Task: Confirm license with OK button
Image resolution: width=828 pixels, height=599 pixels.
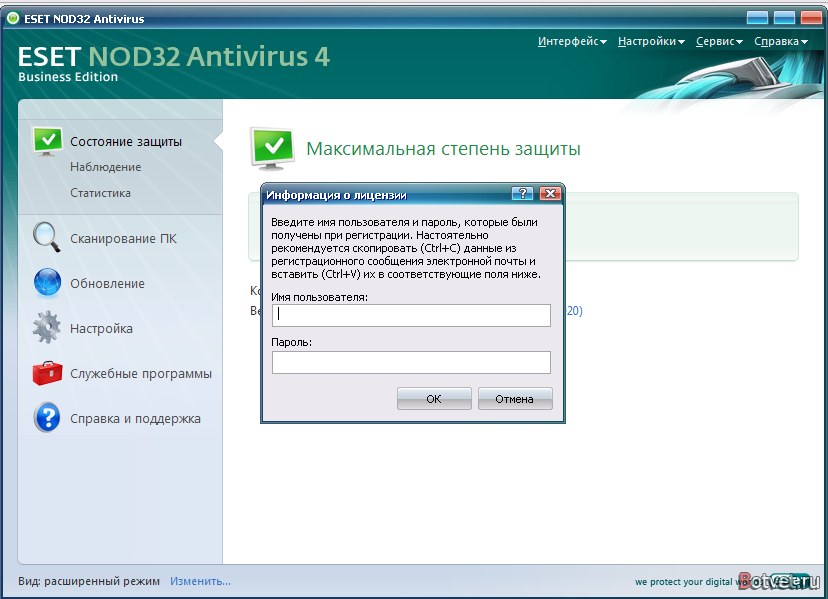Action: coord(434,399)
